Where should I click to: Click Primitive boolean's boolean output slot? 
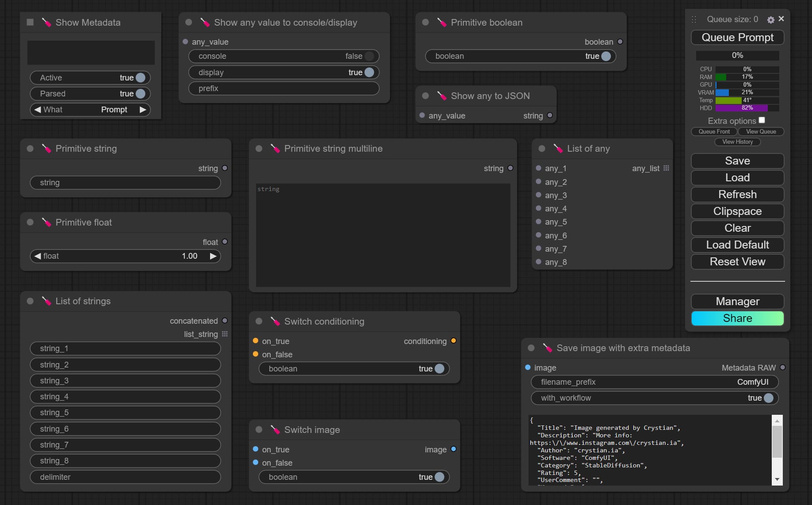pos(620,42)
